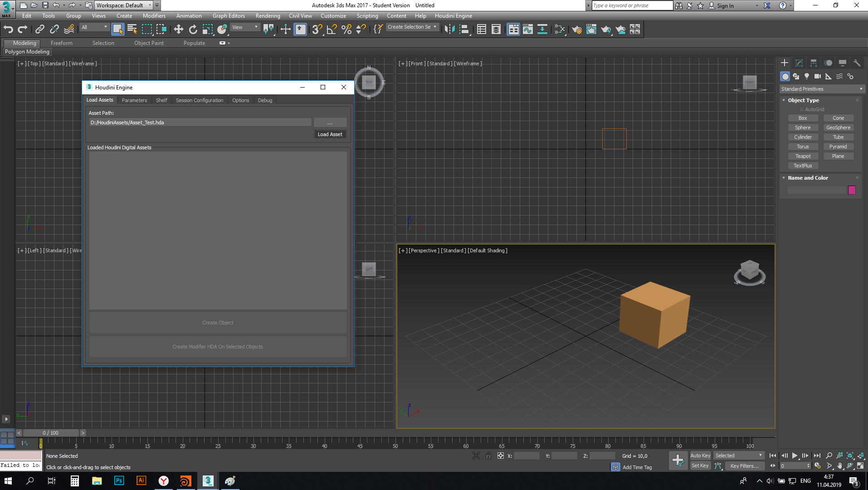This screenshot has width=868, height=490.
Task: Activate the Select and Move tool
Action: [179, 29]
